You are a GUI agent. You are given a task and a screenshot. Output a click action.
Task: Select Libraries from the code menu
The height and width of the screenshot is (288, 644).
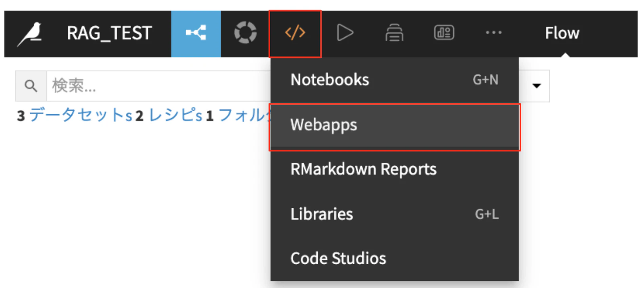394,214
